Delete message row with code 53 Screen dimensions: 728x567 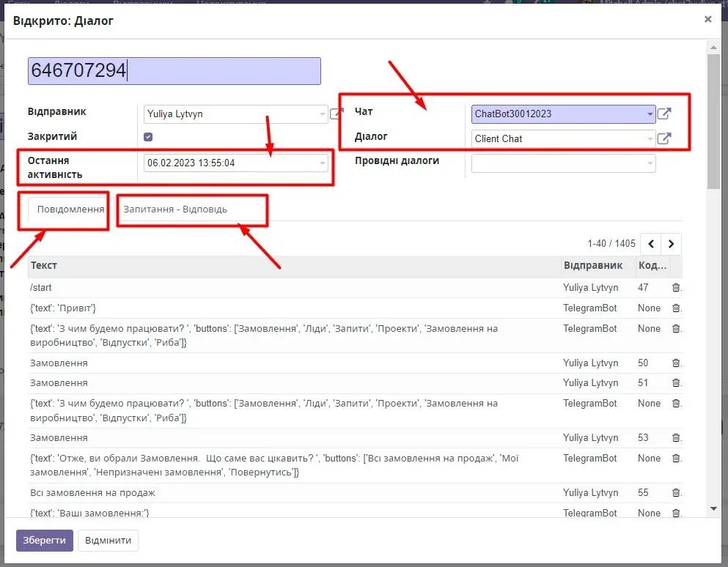coord(676,438)
